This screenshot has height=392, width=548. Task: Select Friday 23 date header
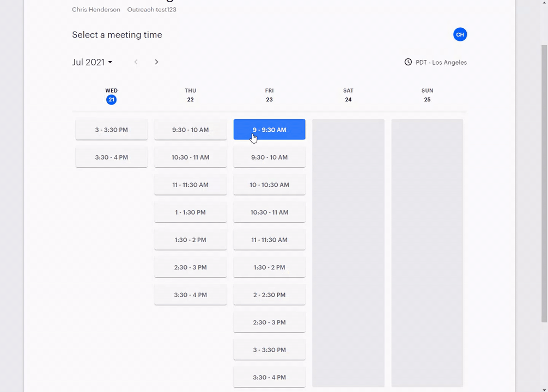tap(269, 95)
